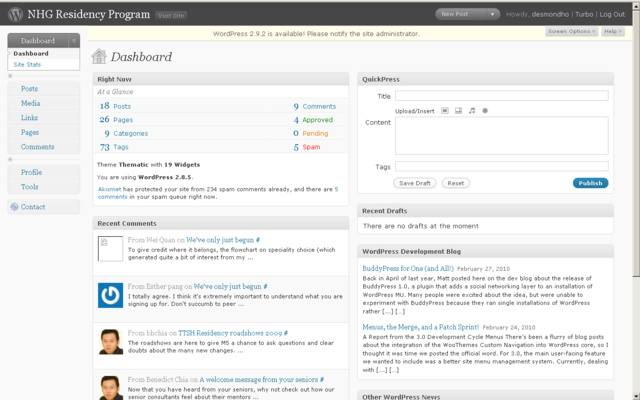Open Esther pang's We've only just begun link
The height and width of the screenshot is (400, 640).
228,287
